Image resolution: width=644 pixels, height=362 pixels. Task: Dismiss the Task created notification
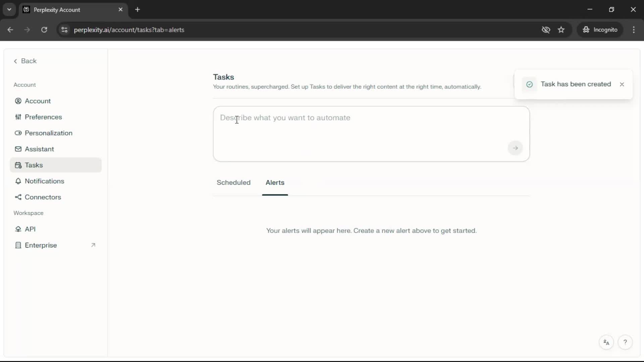(622, 84)
